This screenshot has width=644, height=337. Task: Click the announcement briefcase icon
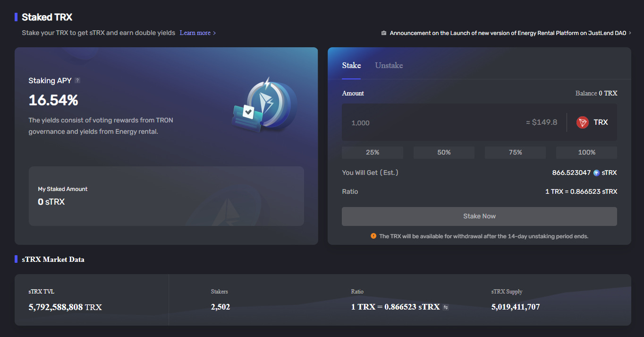(x=384, y=33)
